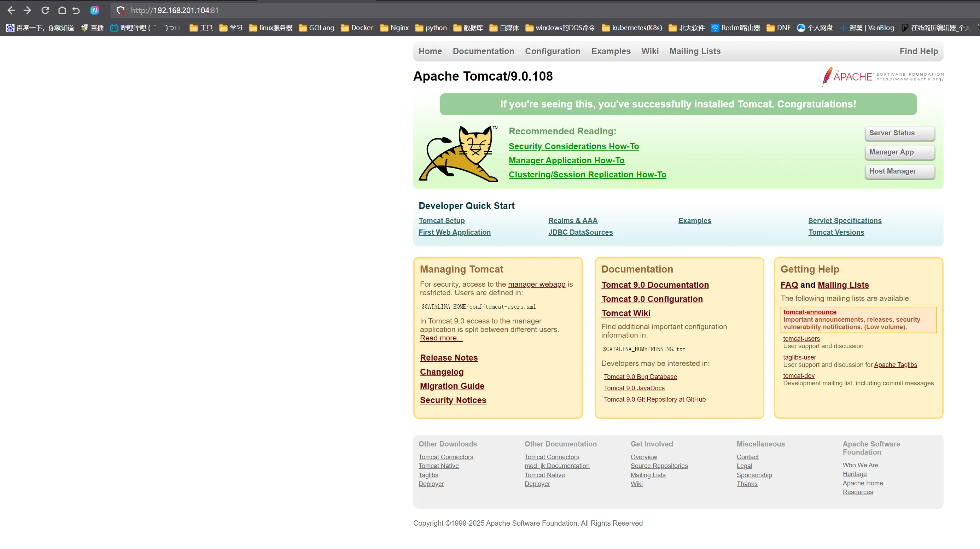
Task: Click the site security shield icon
Action: 121,10
